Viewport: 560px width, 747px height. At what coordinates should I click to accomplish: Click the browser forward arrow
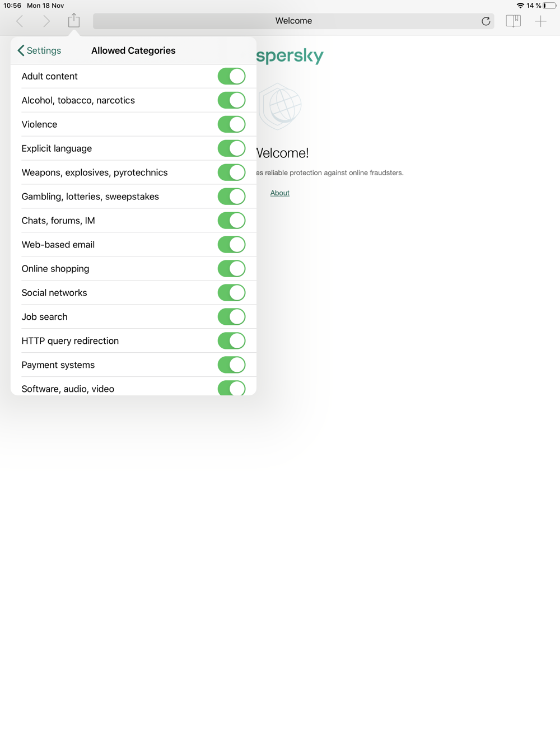(x=46, y=21)
